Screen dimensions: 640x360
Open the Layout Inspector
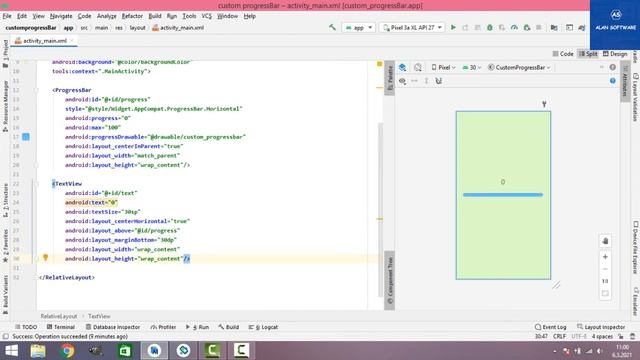pyautogui.click(x=601, y=327)
